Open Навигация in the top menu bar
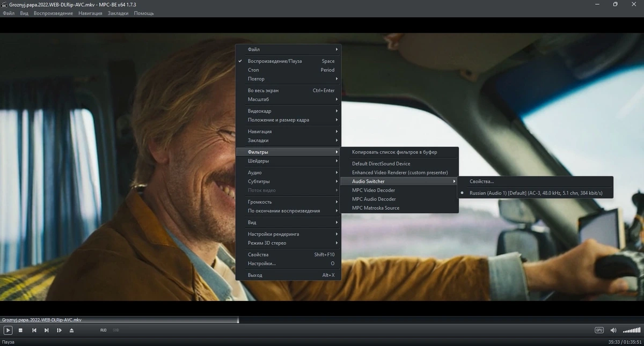 click(90, 13)
